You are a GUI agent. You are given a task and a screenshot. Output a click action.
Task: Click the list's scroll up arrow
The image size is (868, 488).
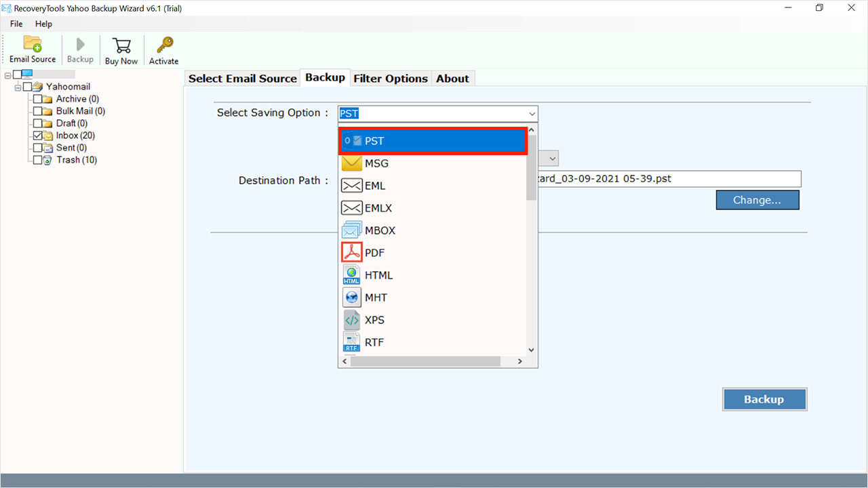(532, 129)
